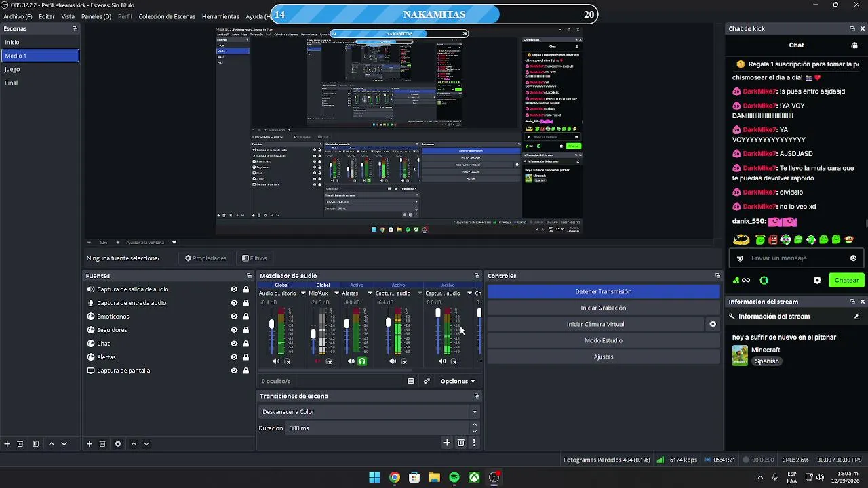Open the Editar menu
The image size is (868, 488).
click(47, 16)
